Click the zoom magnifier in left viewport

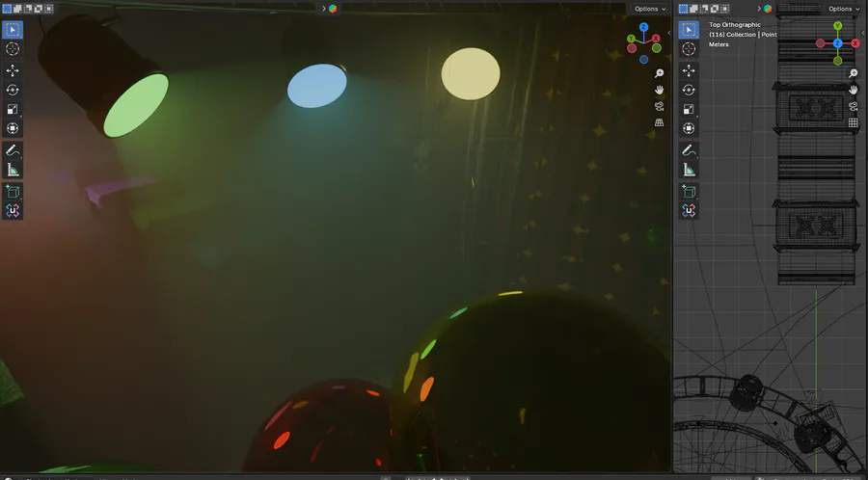click(659, 73)
